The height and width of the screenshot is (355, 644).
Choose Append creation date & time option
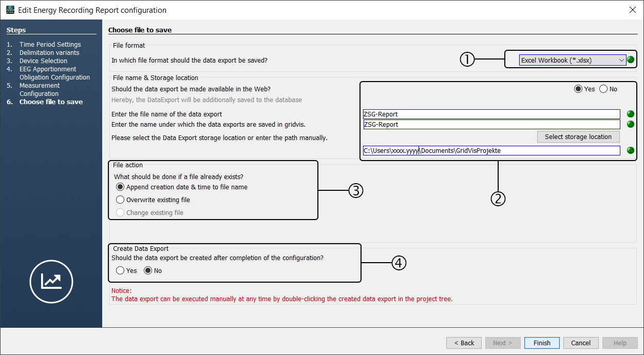tap(120, 187)
